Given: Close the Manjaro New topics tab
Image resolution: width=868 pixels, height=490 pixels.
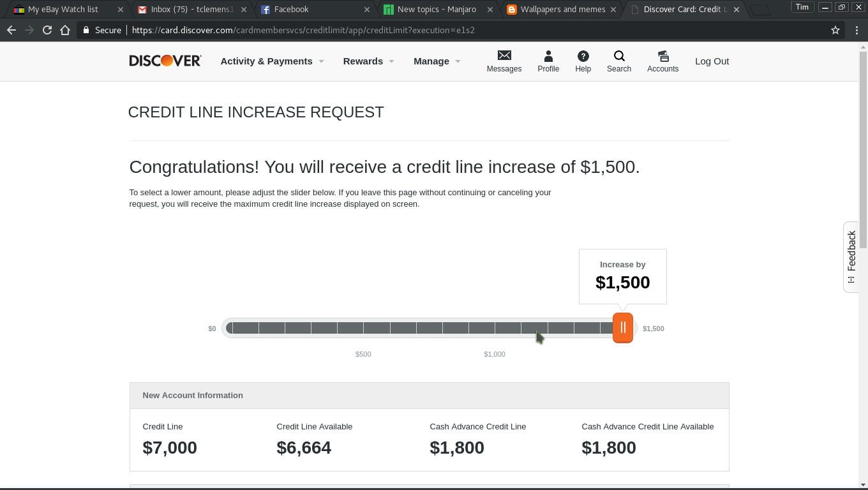Looking at the screenshot, I should coord(490,10).
